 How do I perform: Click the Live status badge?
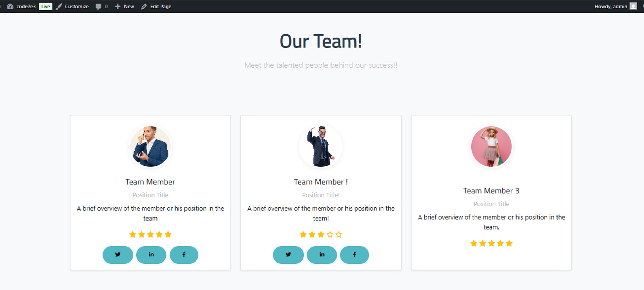point(46,6)
